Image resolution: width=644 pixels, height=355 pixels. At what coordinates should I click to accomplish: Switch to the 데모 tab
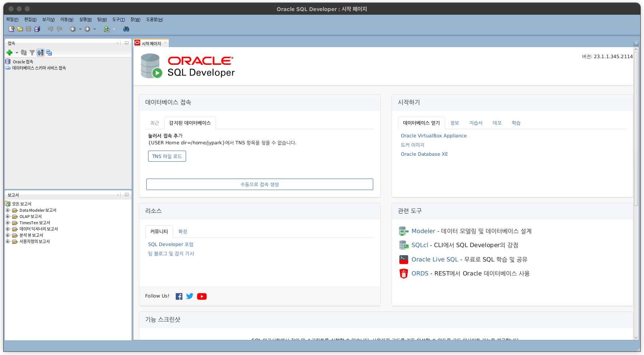click(x=497, y=123)
